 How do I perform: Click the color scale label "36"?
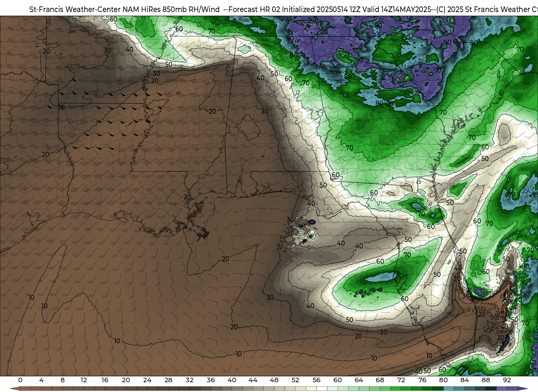(211, 380)
